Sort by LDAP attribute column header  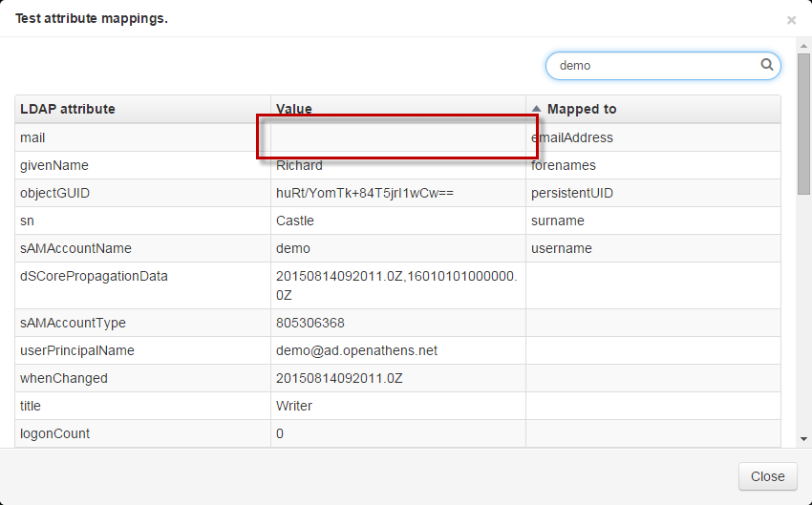tap(68, 109)
